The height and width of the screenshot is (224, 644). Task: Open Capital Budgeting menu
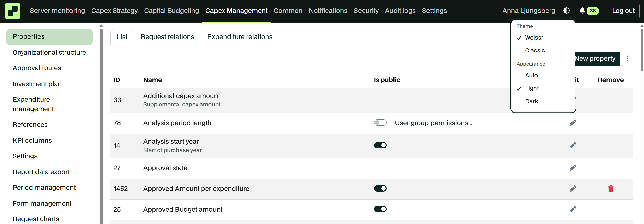[171, 11]
